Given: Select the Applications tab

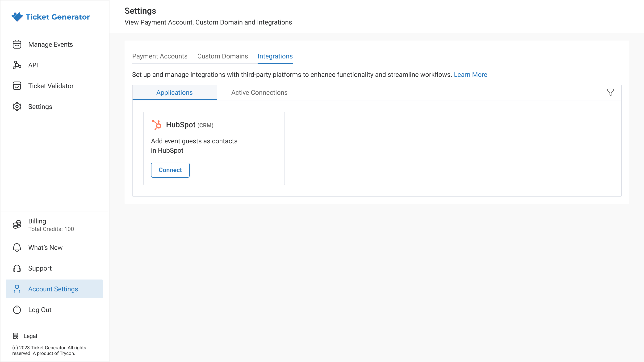Looking at the screenshot, I should [x=175, y=92].
